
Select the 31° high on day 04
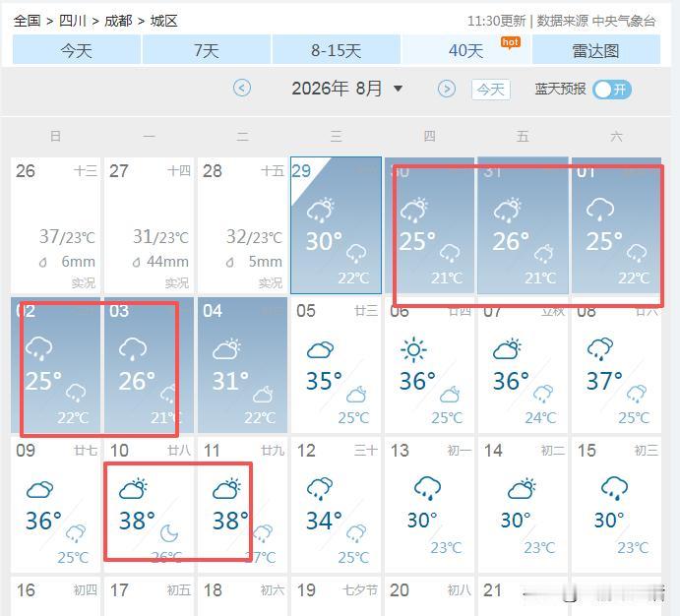tap(230, 382)
